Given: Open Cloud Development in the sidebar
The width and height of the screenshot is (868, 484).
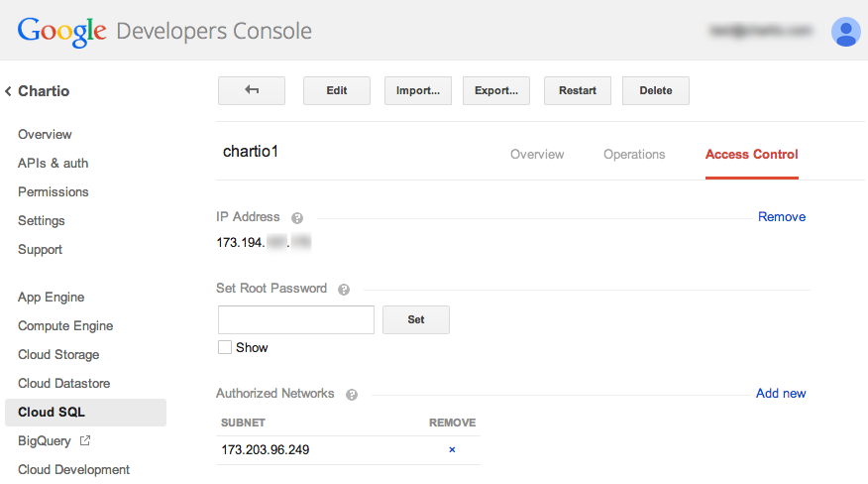Looking at the screenshot, I should (x=73, y=469).
